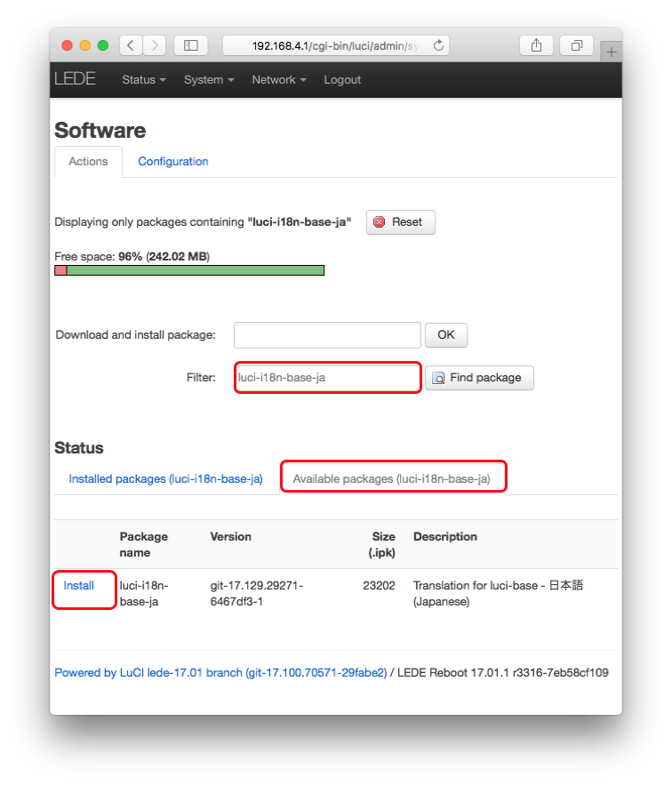Confirm package download with OK
This screenshot has width=672, height=786.
(446, 335)
